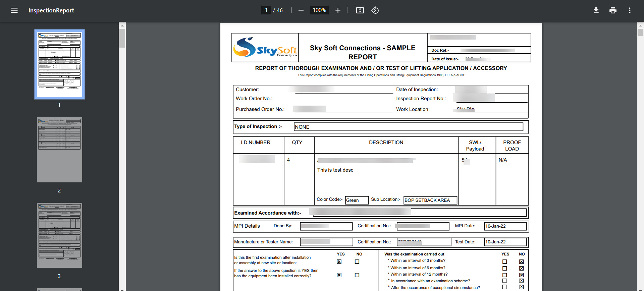644x291 pixels.
Task: Select page 1 thumbnail
Action: [x=59, y=64]
